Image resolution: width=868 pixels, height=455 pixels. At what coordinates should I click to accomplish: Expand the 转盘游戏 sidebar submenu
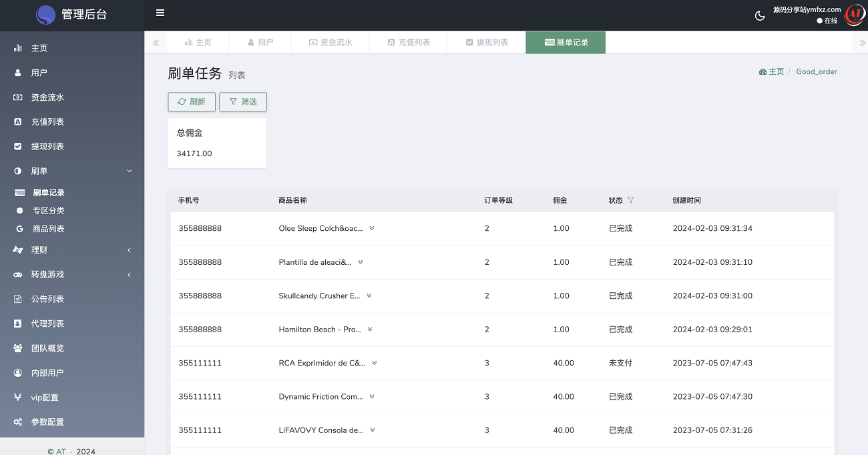click(130, 275)
